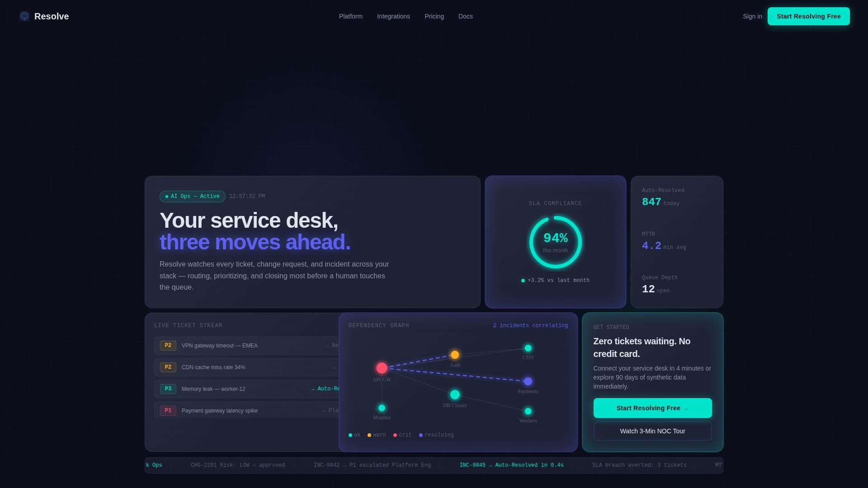Click the Watch 3-Min NOC Tour button
Viewport: 868px width, 488px height.
(x=652, y=431)
